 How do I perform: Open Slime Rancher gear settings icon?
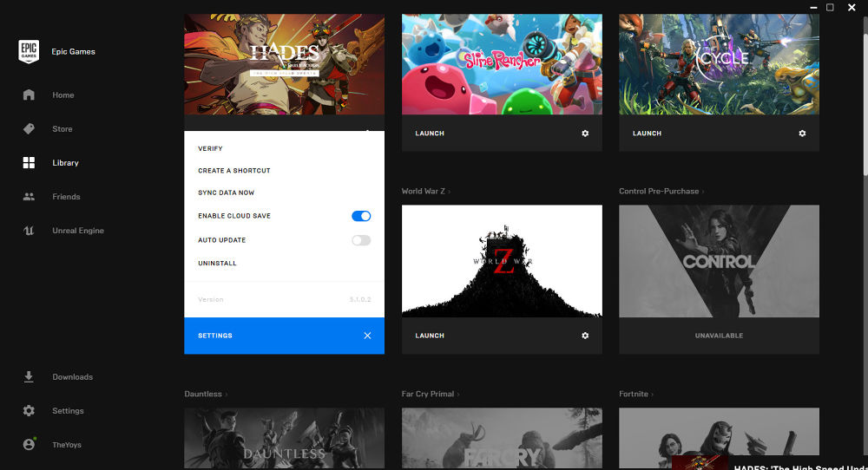point(585,134)
